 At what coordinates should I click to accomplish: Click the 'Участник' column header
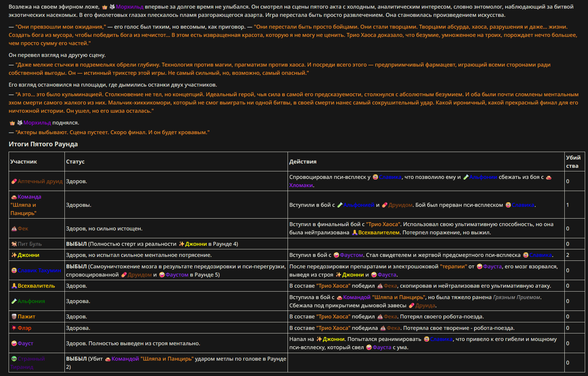click(24, 162)
